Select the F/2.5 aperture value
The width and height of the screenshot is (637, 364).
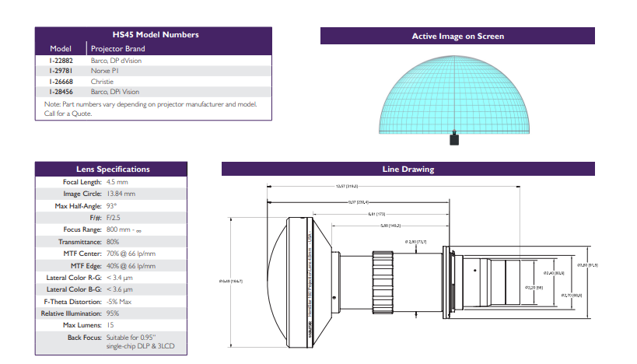(114, 218)
